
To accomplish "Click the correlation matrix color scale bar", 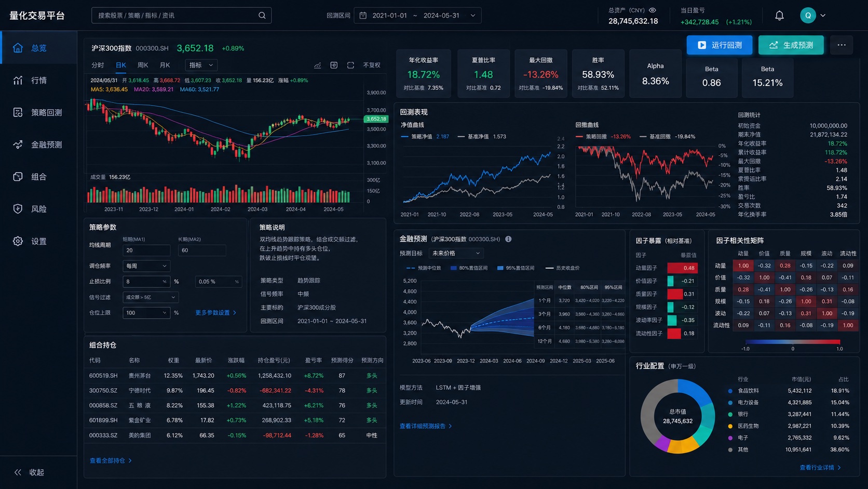I will click(793, 342).
